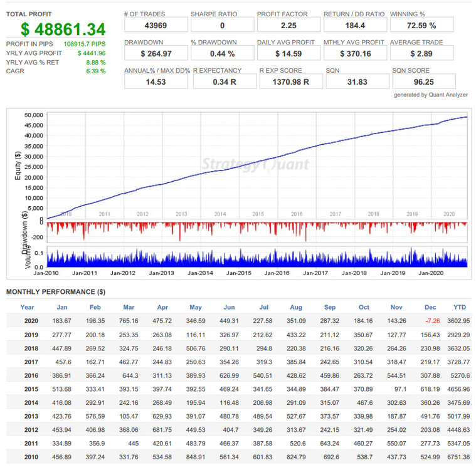Screen dimensions: 476x470
Task: Click the negative December 2020 value -7.26
Action: [433, 321]
